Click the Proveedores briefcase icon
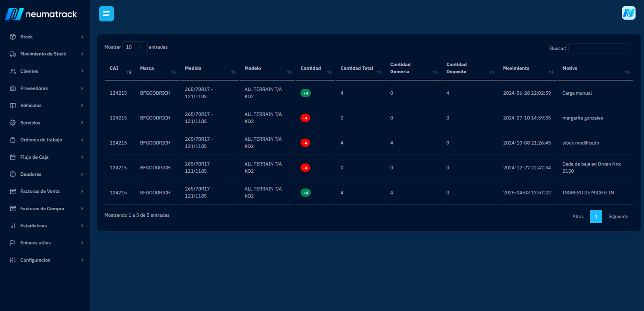Image resolution: width=644 pixels, height=311 pixels. click(x=13, y=88)
